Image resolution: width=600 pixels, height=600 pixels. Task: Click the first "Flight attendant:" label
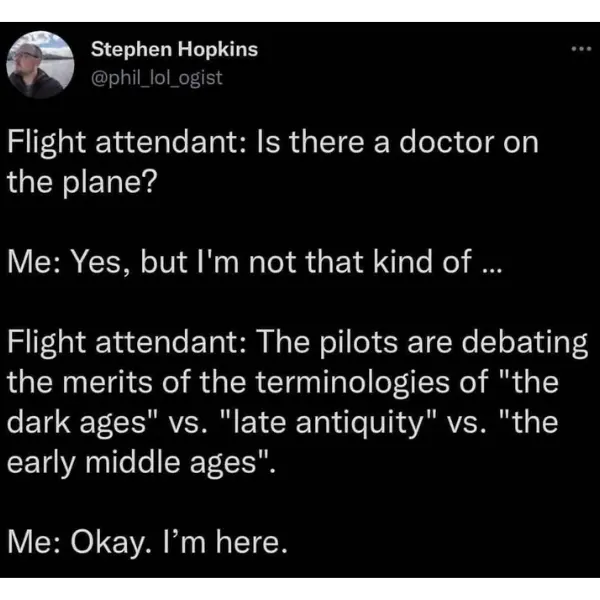point(120,143)
